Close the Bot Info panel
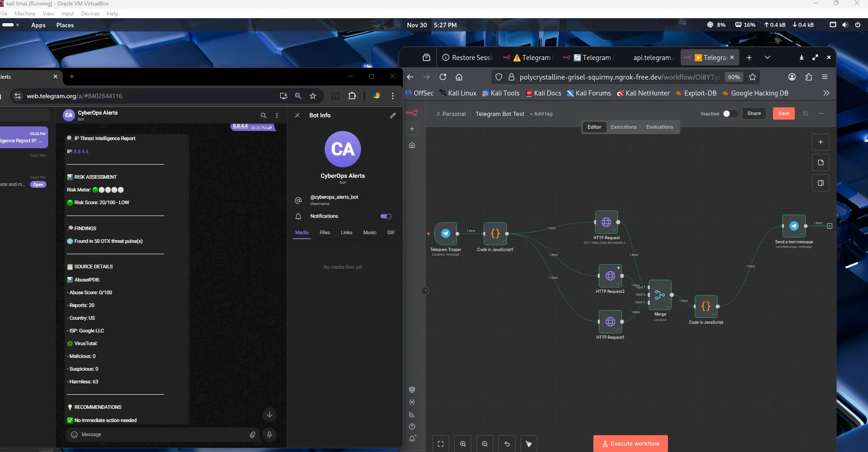This screenshot has width=868, height=452. click(297, 116)
